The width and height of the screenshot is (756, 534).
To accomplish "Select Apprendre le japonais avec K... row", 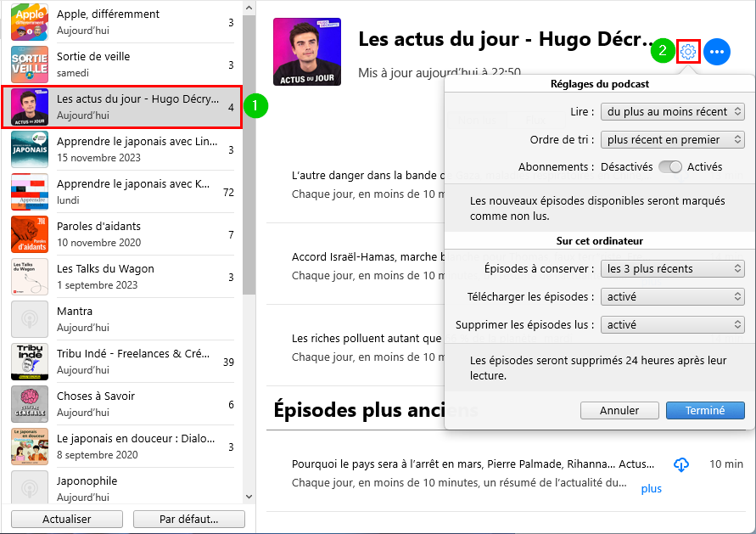I will 122,192.
